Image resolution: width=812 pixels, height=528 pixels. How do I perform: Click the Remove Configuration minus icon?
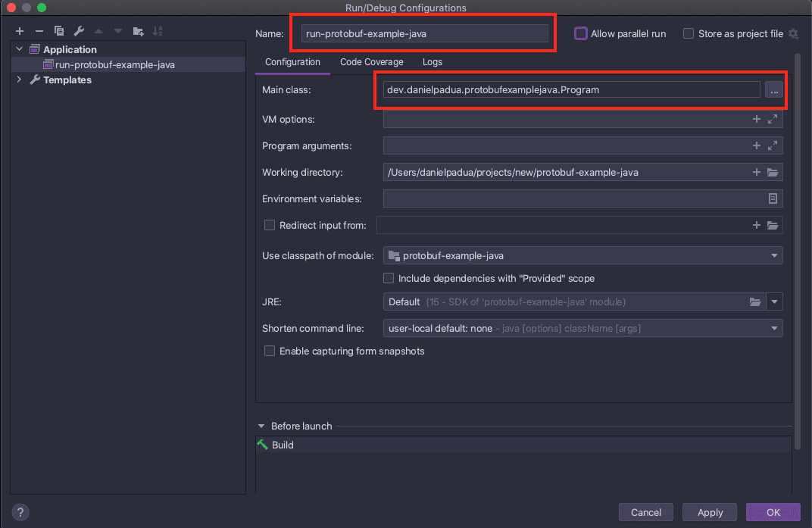tap(39, 31)
